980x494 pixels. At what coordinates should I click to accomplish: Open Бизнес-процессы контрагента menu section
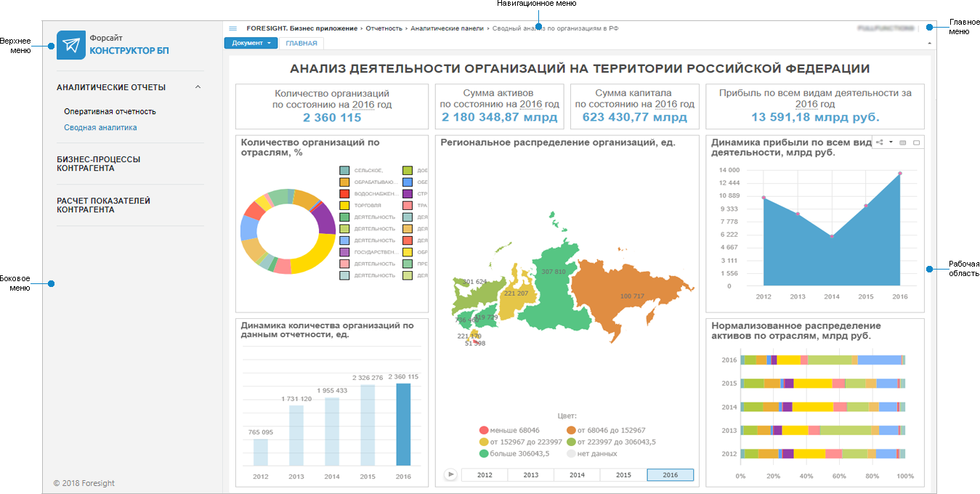pyautogui.click(x=99, y=163)
